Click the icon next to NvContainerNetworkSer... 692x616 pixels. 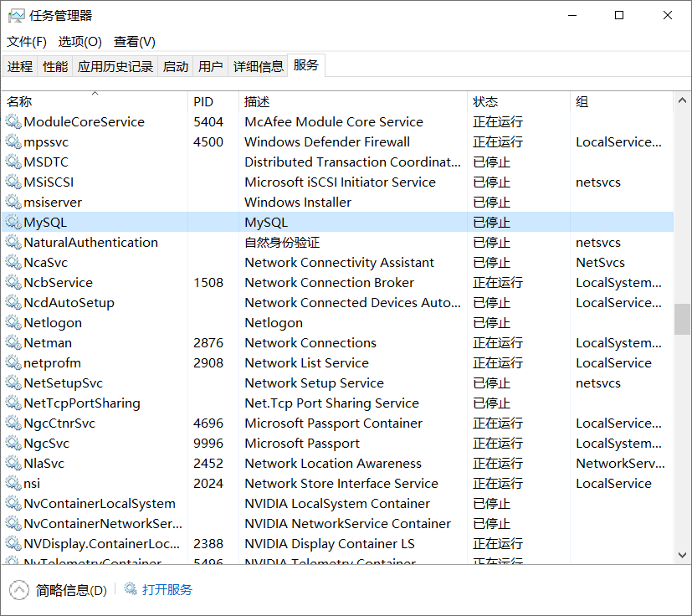[x=13, y=523]
